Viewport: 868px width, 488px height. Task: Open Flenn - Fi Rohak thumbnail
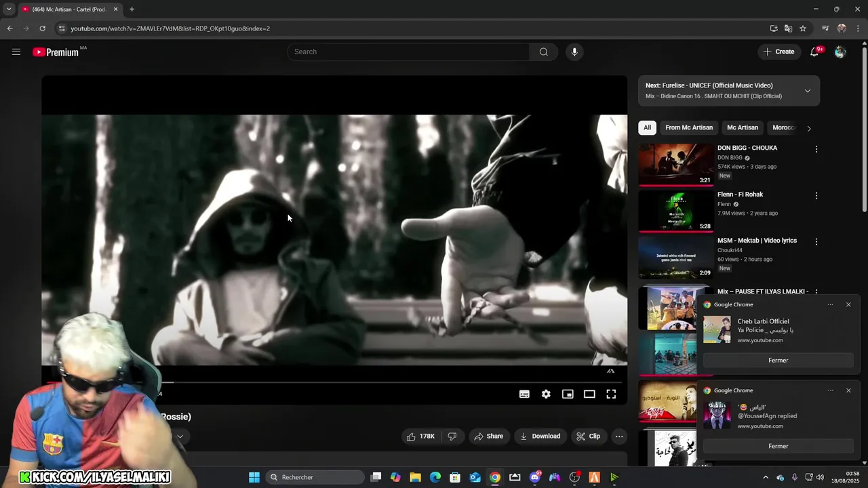point(676,211)
